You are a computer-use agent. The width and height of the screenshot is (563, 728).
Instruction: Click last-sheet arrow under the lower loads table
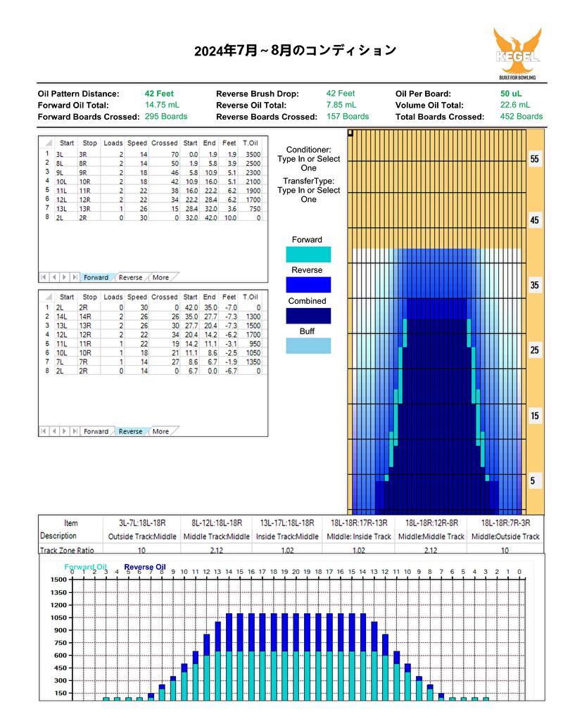75,431
